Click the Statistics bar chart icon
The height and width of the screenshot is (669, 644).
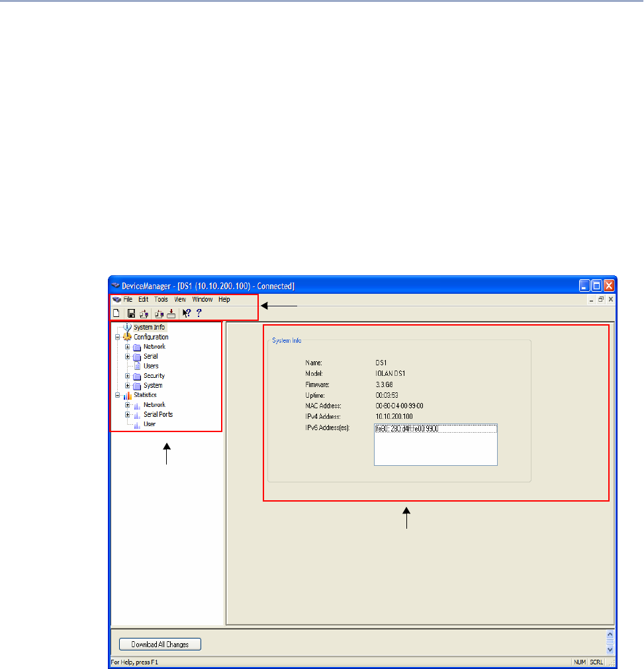click(127, 396)
